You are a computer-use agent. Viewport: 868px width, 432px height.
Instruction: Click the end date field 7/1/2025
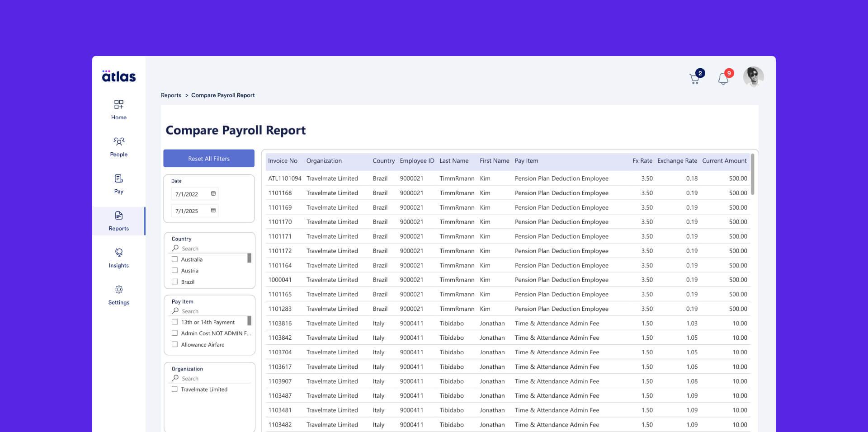coord(195,211)
